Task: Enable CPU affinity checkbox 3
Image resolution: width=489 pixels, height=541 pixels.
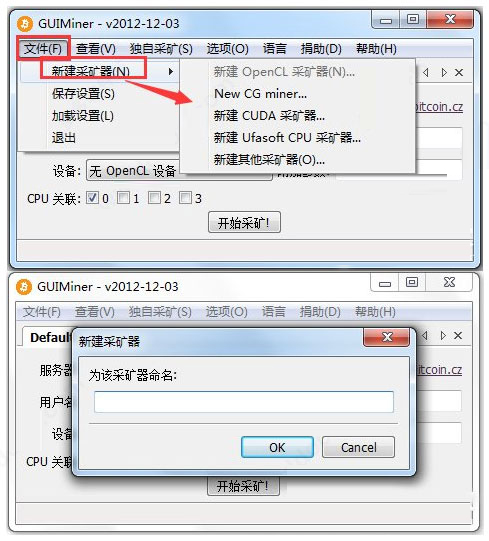Action: click(x=185, y=198)
